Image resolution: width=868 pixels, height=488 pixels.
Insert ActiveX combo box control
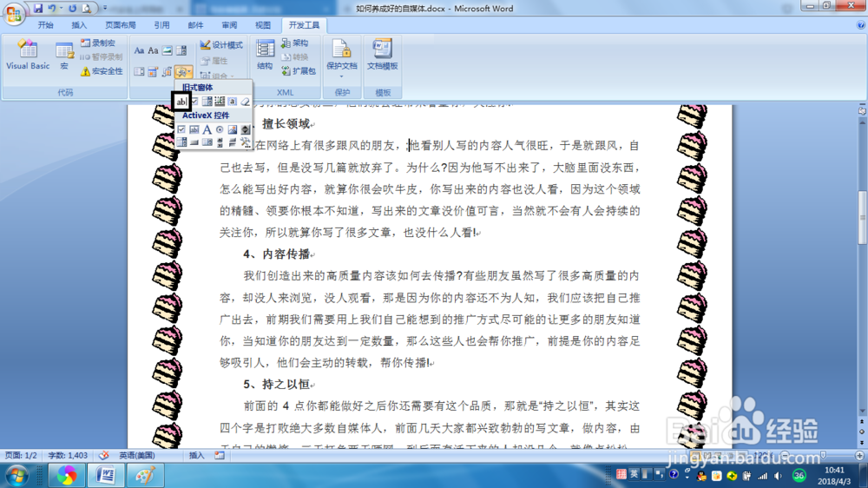pos(181,142)
